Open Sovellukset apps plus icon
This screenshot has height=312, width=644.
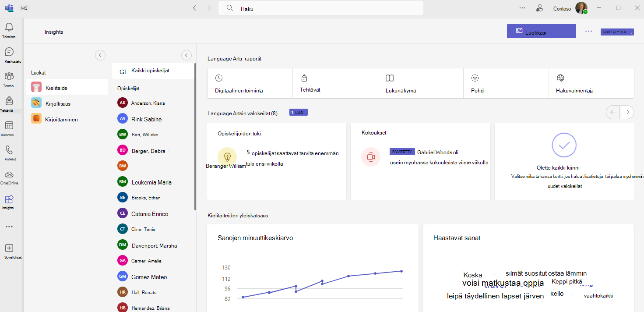coord(9,248)
